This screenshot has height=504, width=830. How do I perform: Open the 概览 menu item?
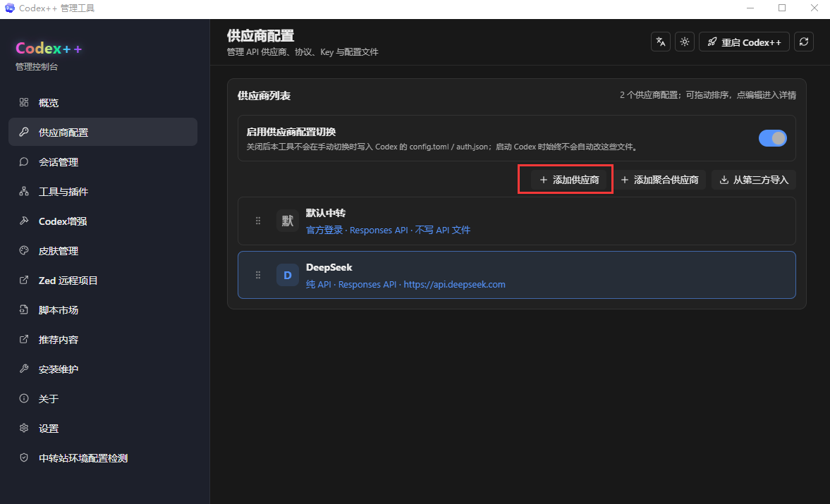[103, 103]
